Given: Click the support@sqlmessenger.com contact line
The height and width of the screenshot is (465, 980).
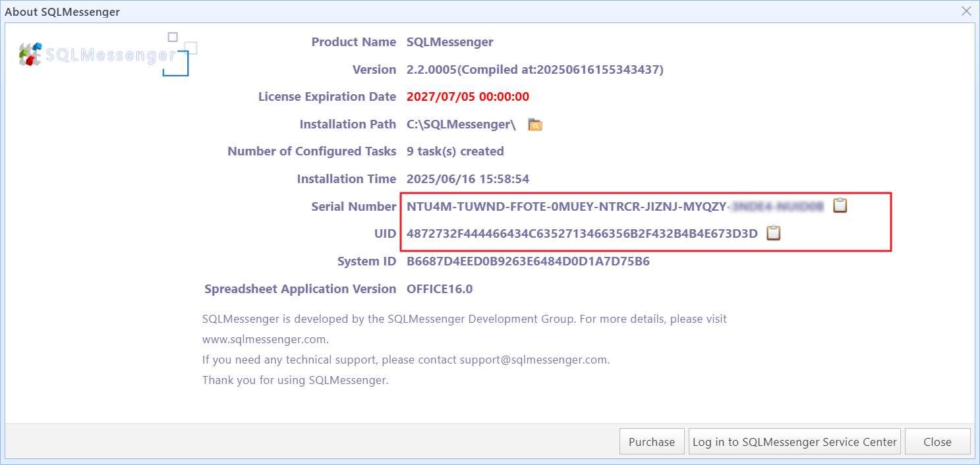Looking at the screenshot, I should pos(406,360).
